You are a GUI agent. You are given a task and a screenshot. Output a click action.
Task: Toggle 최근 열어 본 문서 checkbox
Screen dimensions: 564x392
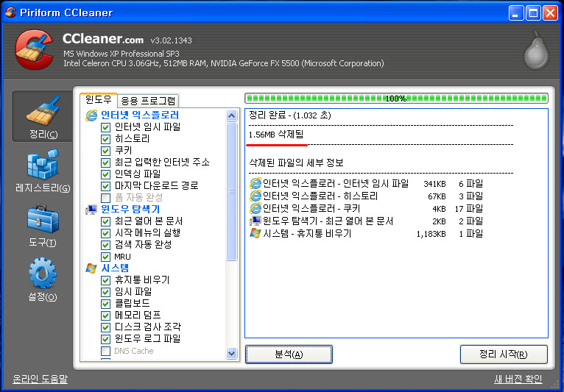click(x=105, y=221)
